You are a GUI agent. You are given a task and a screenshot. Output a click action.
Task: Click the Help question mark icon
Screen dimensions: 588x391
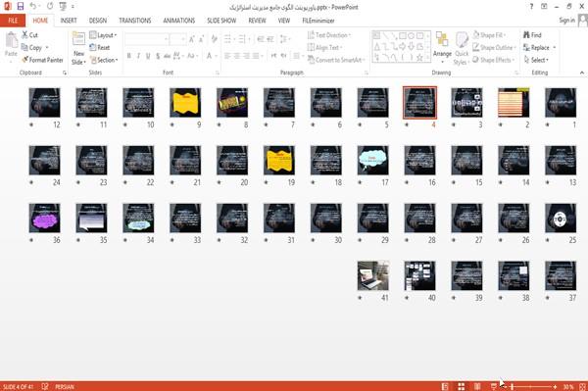point(531,7)
